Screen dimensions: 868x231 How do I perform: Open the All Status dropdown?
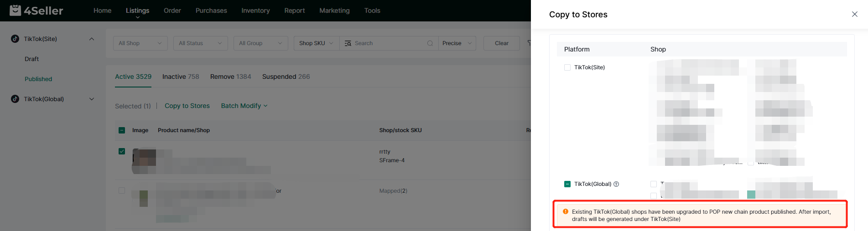(x=201, y=43)
